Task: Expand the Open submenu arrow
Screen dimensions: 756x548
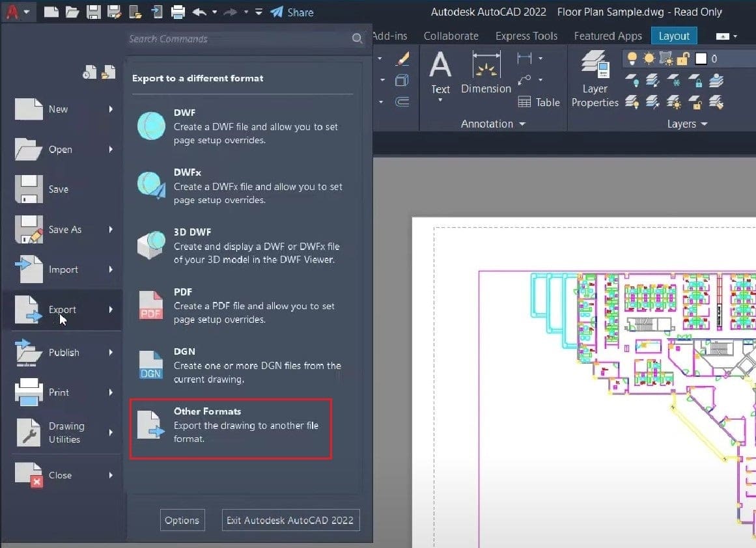Action: point(111,150)
